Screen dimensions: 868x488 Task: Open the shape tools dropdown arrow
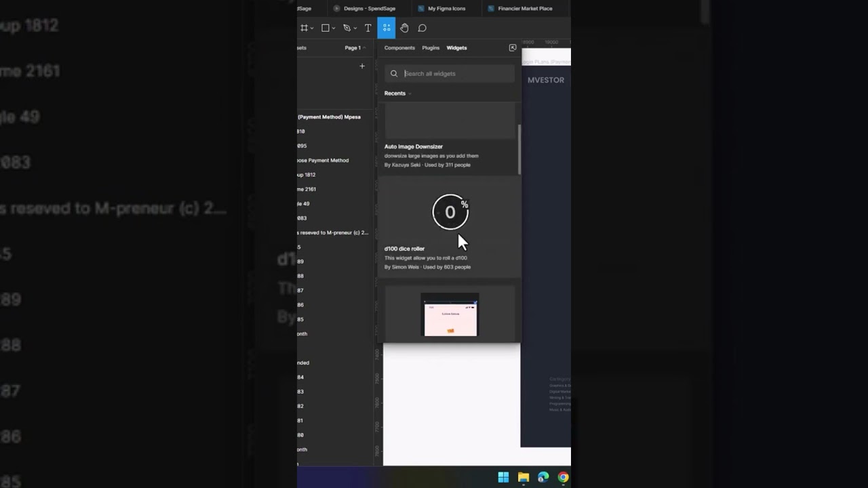point(334,28)
